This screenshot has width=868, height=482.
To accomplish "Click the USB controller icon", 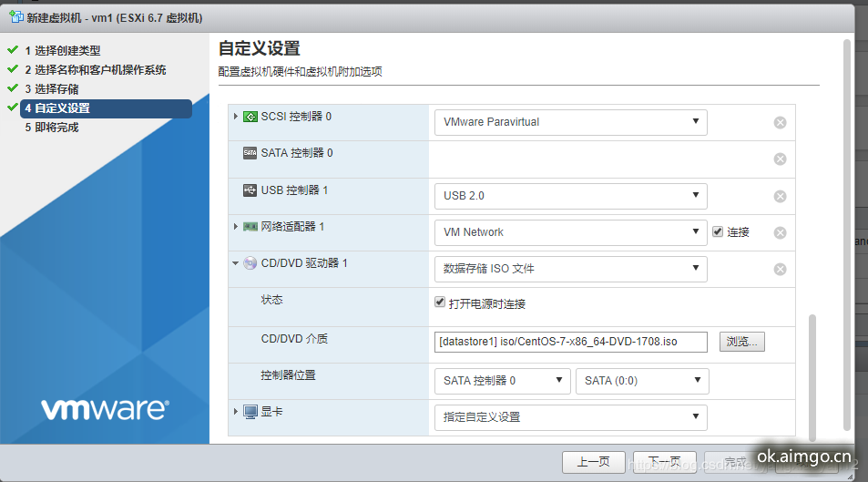I will point(250,190).
